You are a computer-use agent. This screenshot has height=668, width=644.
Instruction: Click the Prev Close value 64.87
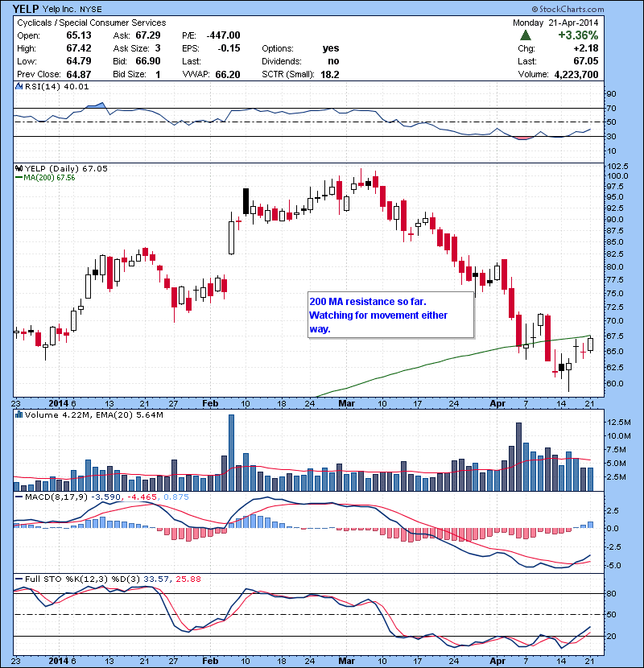coord(78,74)
